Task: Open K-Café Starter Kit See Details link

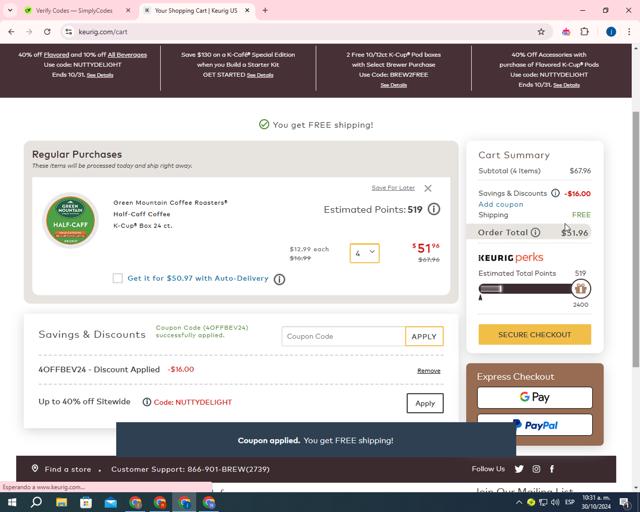Action: 260,75
